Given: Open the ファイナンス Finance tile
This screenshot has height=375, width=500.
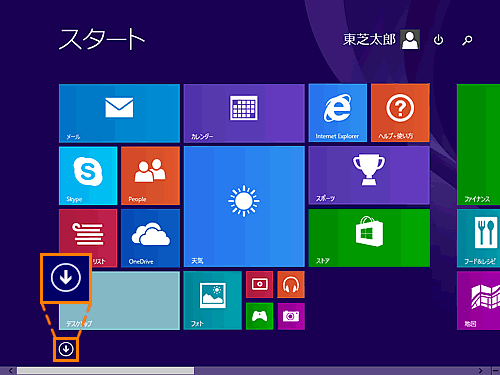Looking at the screenshot, I should coord(478,144).
